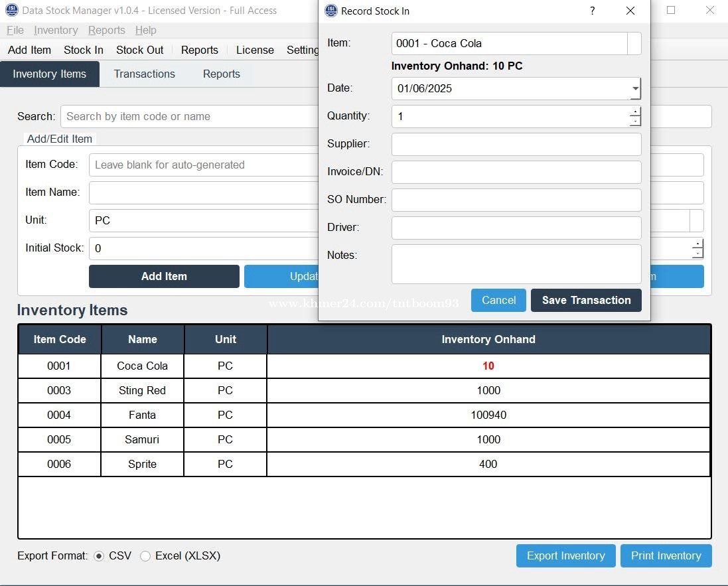Click Sprite's onhand value 400
The height and width of the screenshot is (586, 728).
click(x=488, y=465)
